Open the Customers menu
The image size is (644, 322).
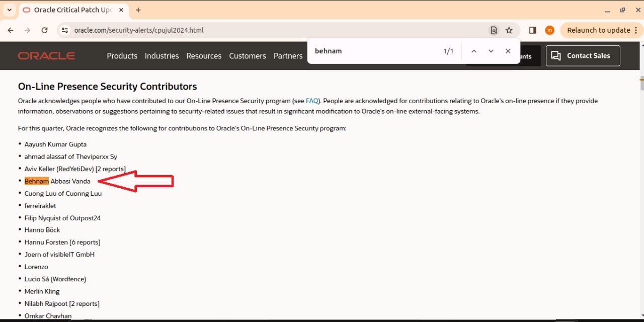248,56
